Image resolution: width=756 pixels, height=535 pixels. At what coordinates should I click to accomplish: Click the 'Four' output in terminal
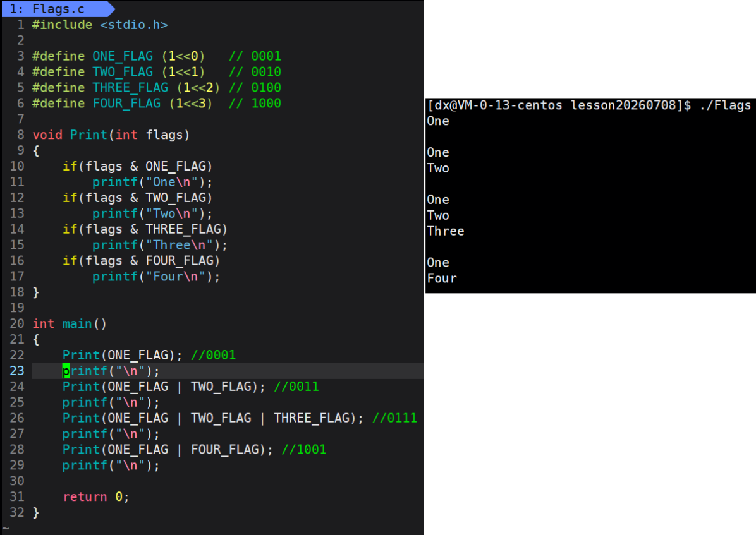point(442,279)
